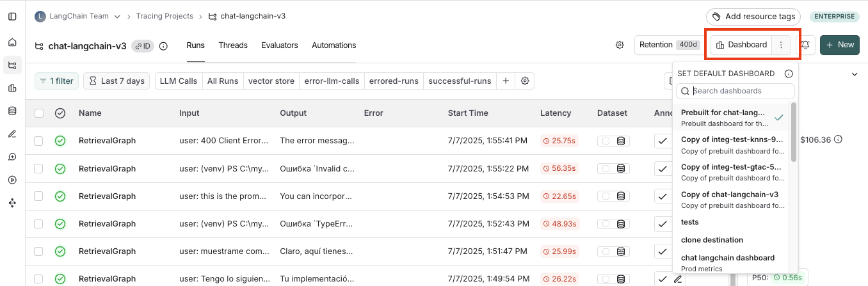Click Add resource tags button
This screenshot has width=868, height=286.
[x=753, y=16]
